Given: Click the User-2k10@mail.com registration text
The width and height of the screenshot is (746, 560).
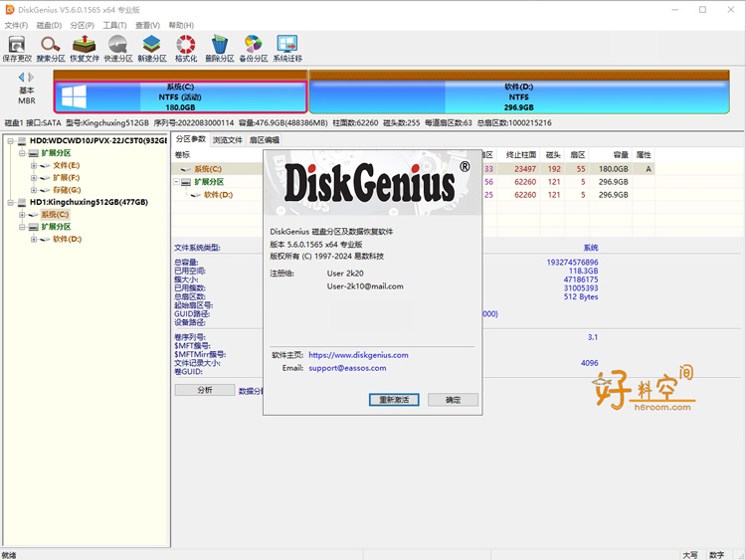Looking at the screenshot, I should coord(365,286).
